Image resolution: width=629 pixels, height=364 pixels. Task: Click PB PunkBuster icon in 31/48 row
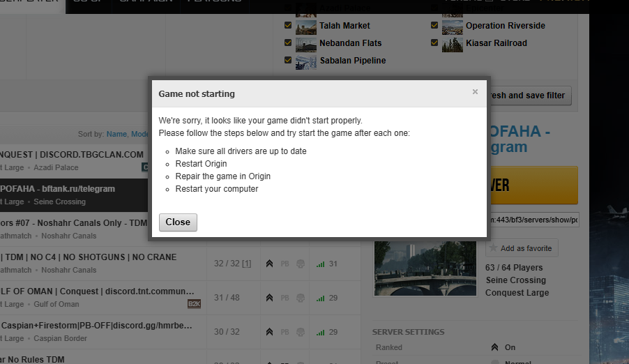coord(285,298)
